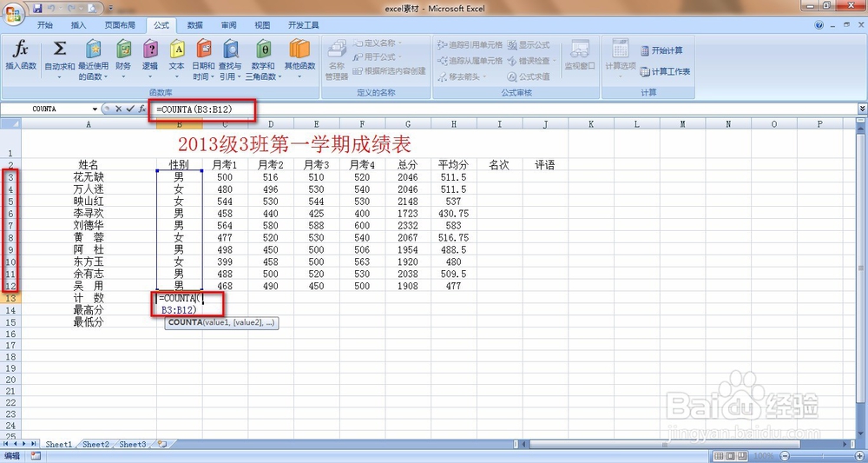Open the 日期和时间 functions book icon
Image resolution: width=868 pixels, height=463 pixels.
pos(204,49)
